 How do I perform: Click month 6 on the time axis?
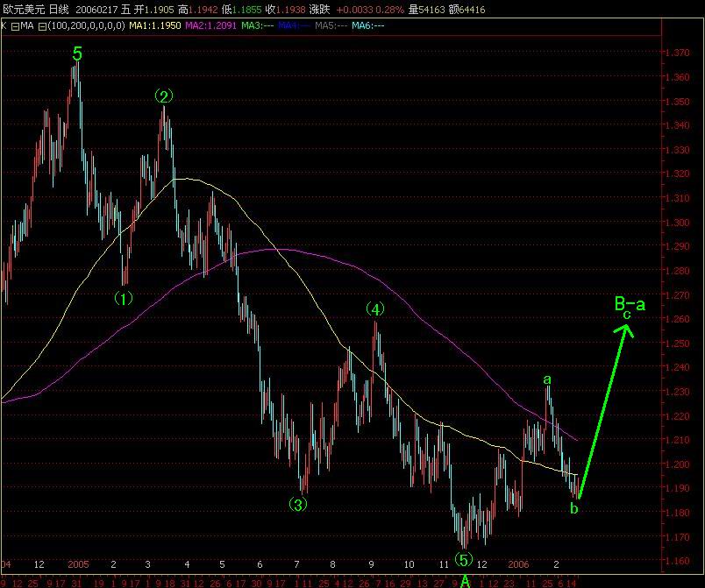click(260, 564)
